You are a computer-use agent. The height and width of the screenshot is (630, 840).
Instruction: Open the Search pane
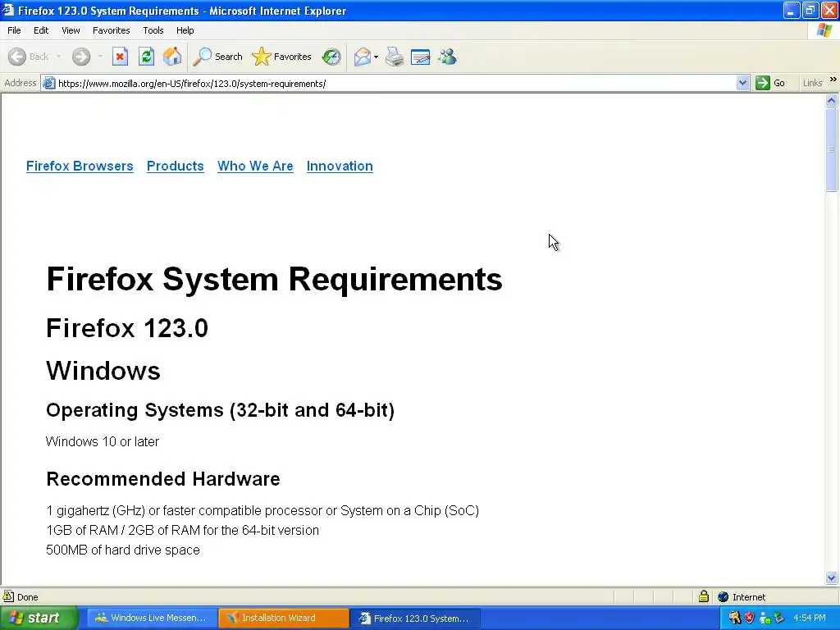[x=217, y=57]
